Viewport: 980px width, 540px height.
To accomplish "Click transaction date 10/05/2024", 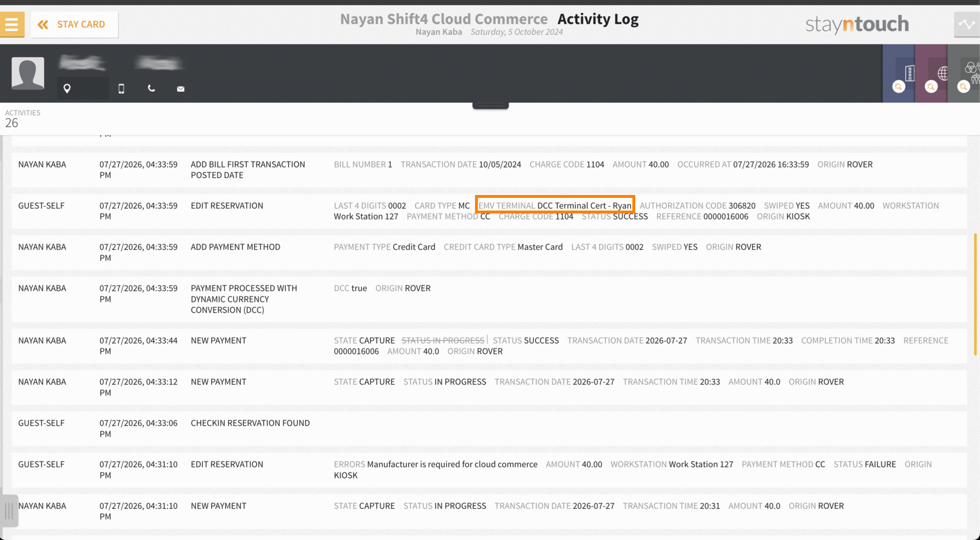I will point(500,164).
